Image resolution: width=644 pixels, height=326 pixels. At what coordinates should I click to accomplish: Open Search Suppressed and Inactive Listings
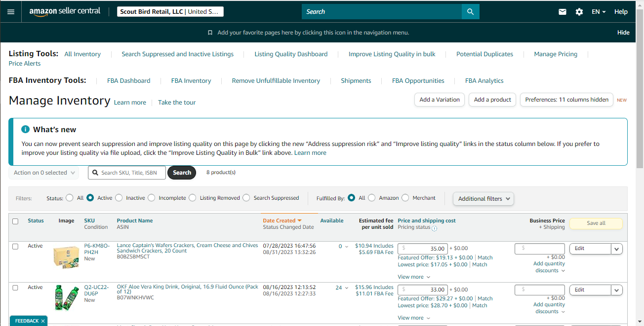178,54
